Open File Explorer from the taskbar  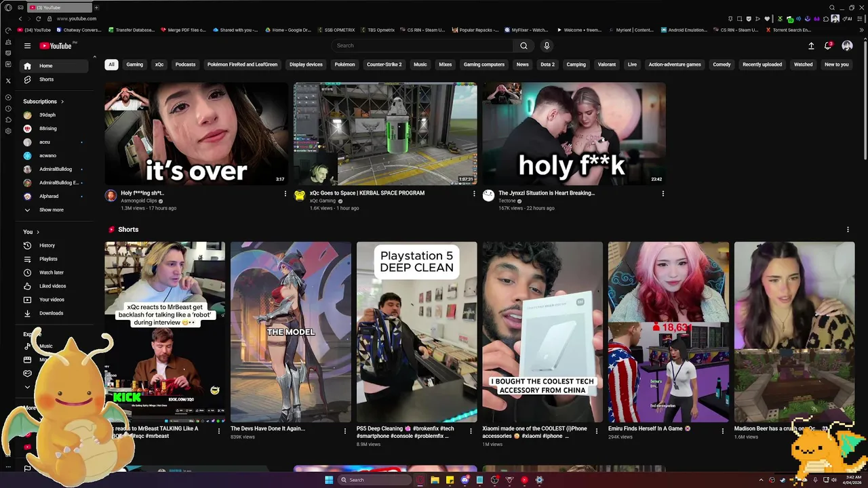[435, 480]
